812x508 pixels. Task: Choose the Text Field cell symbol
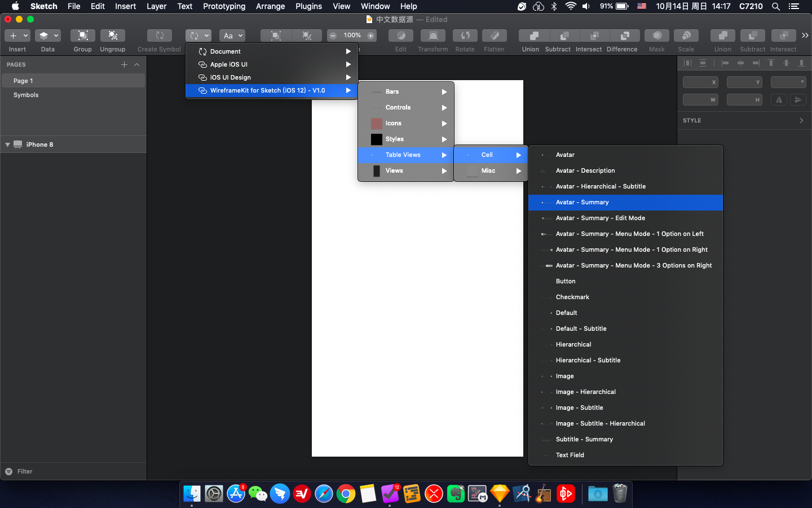tap(625, 455)
